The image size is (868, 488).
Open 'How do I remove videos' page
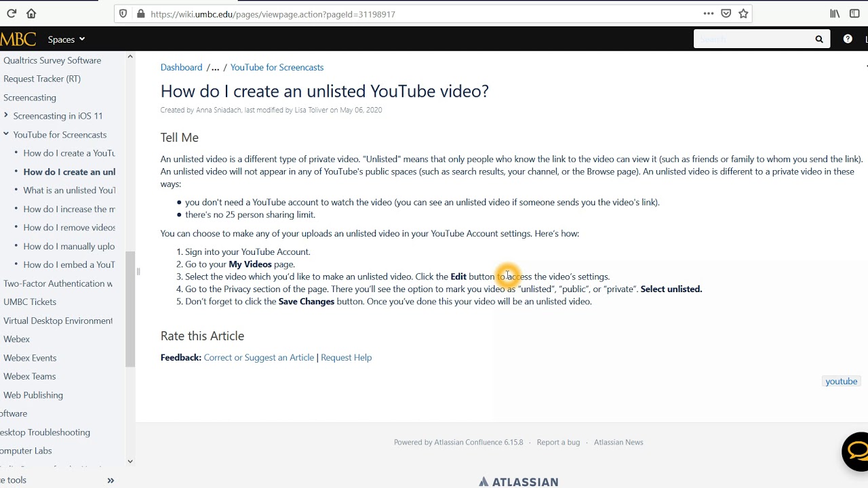(69, 228)
